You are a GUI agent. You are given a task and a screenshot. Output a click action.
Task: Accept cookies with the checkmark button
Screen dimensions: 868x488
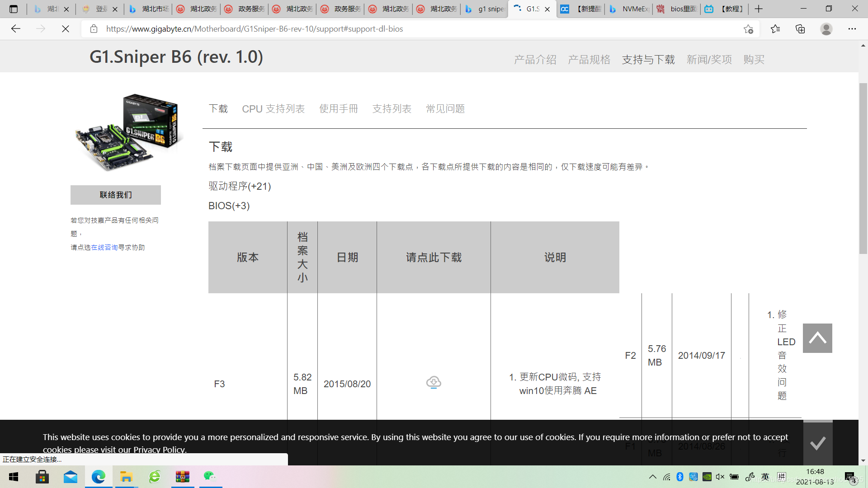point(817,443)
